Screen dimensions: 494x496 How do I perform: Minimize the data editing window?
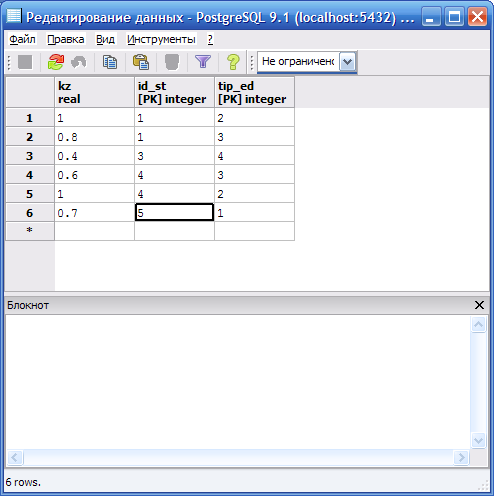[431, 17]
